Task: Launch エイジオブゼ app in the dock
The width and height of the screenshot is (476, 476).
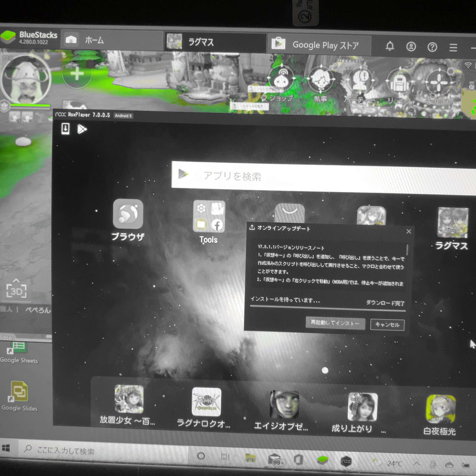Action: (284, 405)
